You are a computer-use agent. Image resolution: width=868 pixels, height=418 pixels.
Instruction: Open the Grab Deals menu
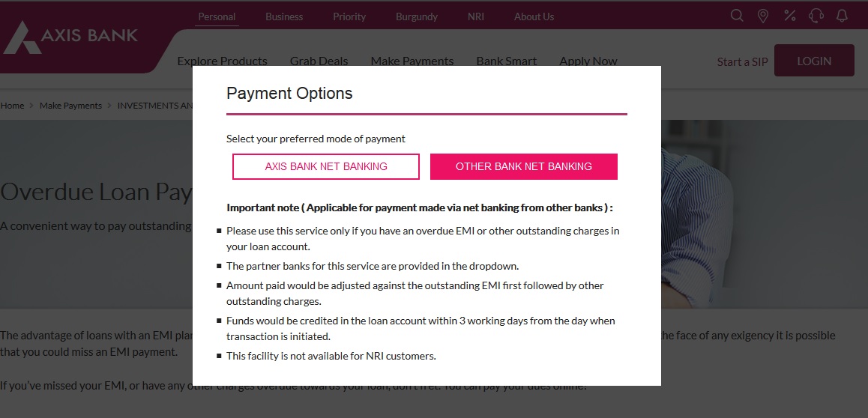(x=319, y=61)
